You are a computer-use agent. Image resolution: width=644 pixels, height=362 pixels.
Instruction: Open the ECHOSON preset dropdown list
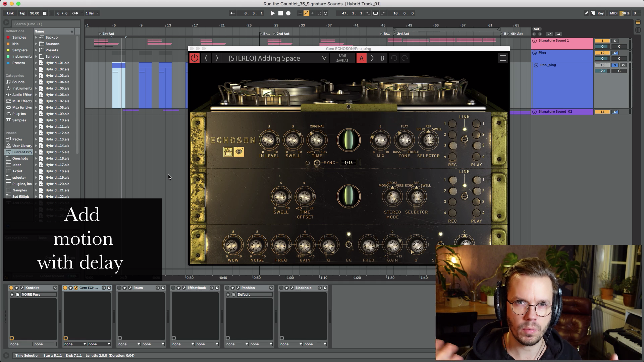click(x=324, y=58)
